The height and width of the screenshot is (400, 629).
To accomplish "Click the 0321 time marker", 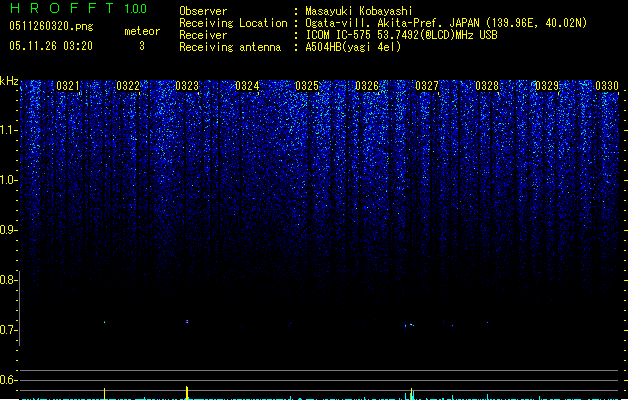I will [x=68, y=86].
